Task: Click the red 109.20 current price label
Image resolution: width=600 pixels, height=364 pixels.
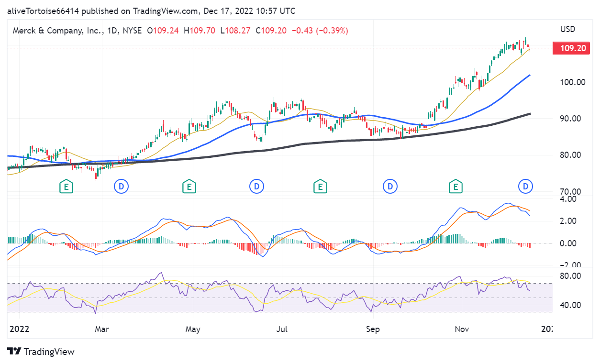Action: (x=571, y=48)
